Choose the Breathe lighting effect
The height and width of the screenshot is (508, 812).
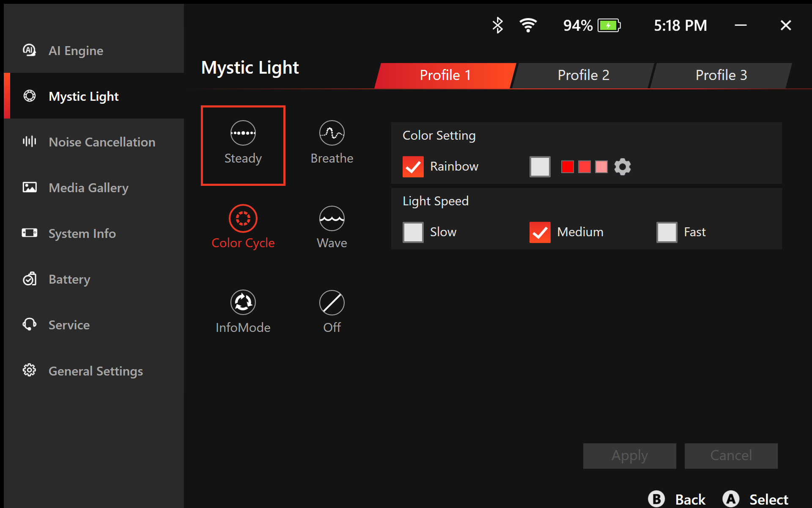click(x=332, y=133)
